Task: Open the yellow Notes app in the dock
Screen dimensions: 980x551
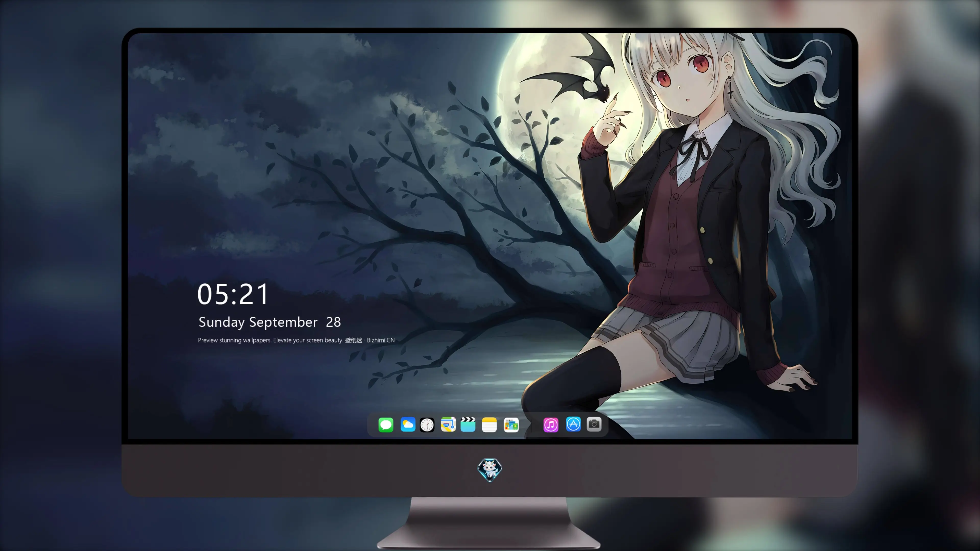Action: [489, 425]
